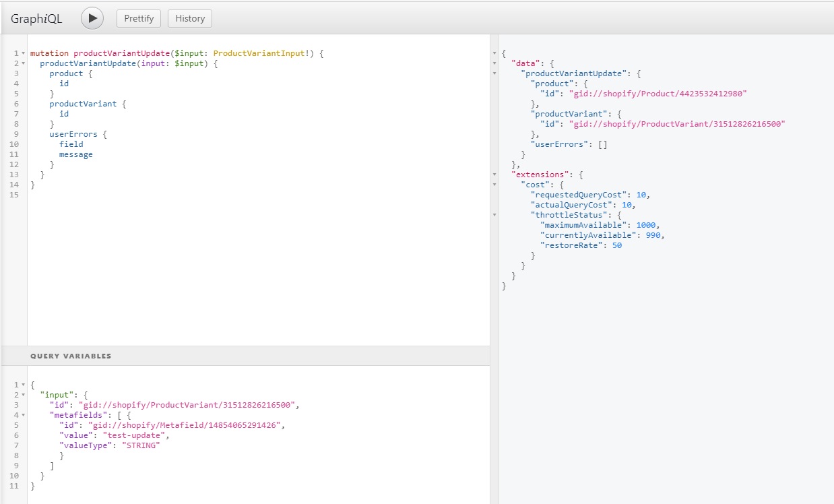
Task: Click the Prettify button
Action: click(139, 18)
